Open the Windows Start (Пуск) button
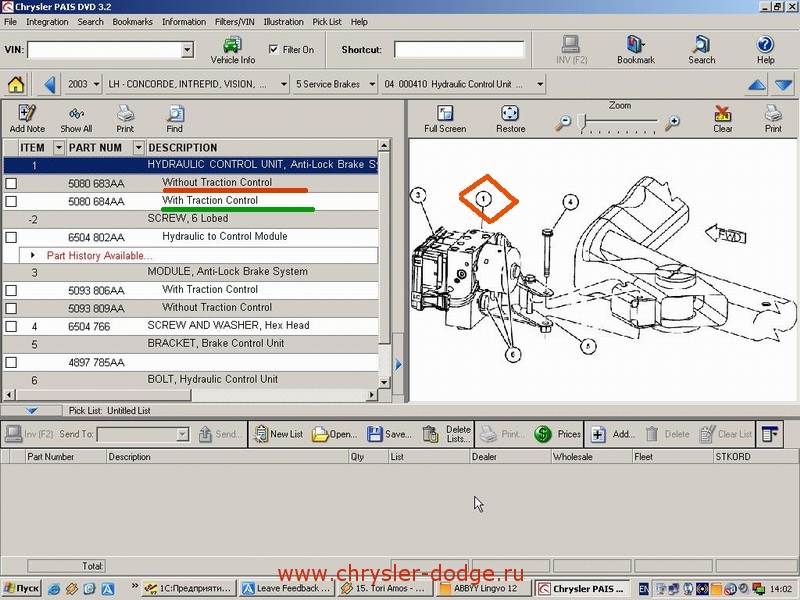The width and height of the screenshot is (800, 600). click(21, 588)
